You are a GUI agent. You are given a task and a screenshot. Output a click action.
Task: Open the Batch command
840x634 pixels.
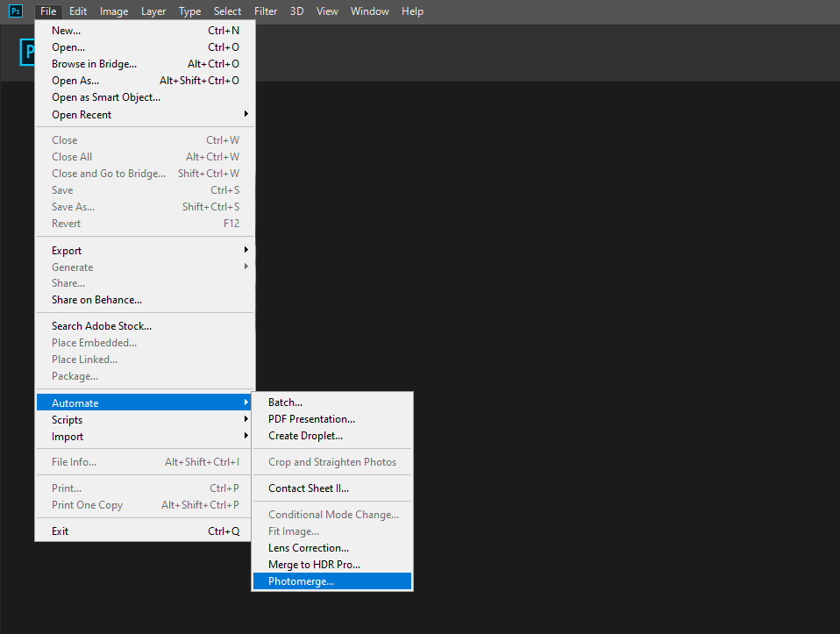[285, 402]
